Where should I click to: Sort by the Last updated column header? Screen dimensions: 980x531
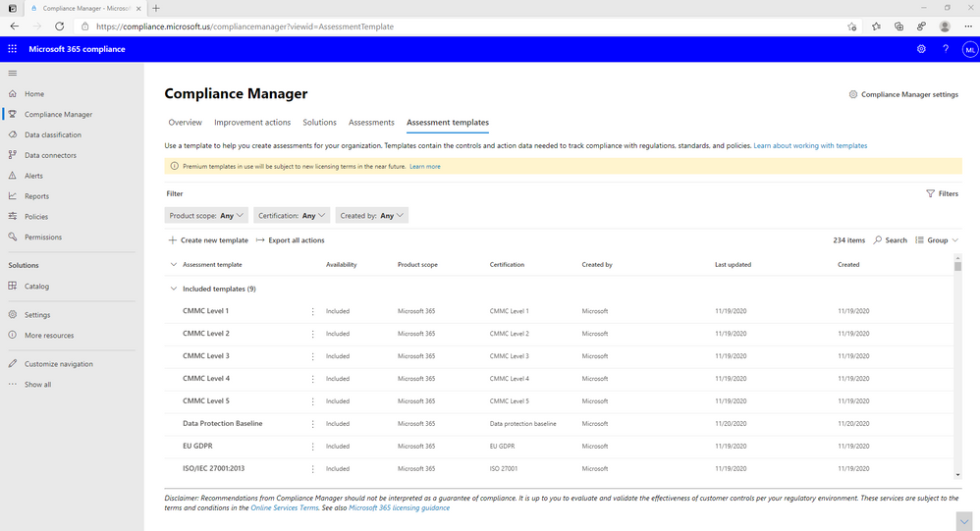point(734,264)
